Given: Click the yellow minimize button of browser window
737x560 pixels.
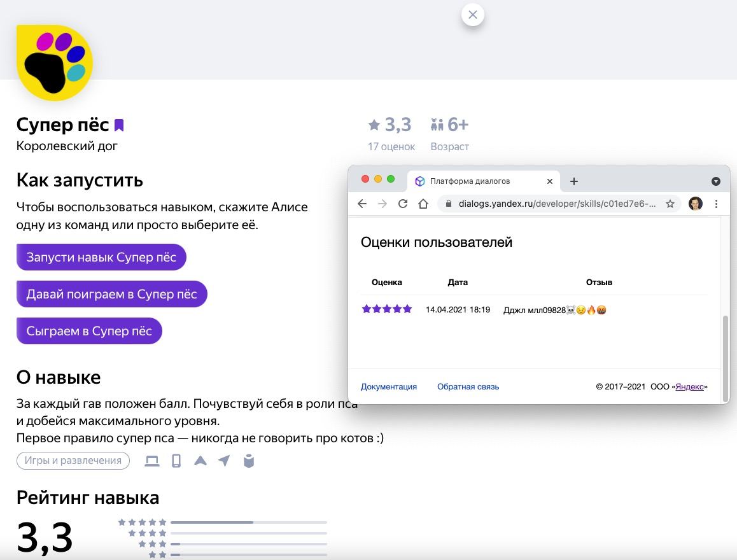Looking at the screenshot, I should click(378, 179).
